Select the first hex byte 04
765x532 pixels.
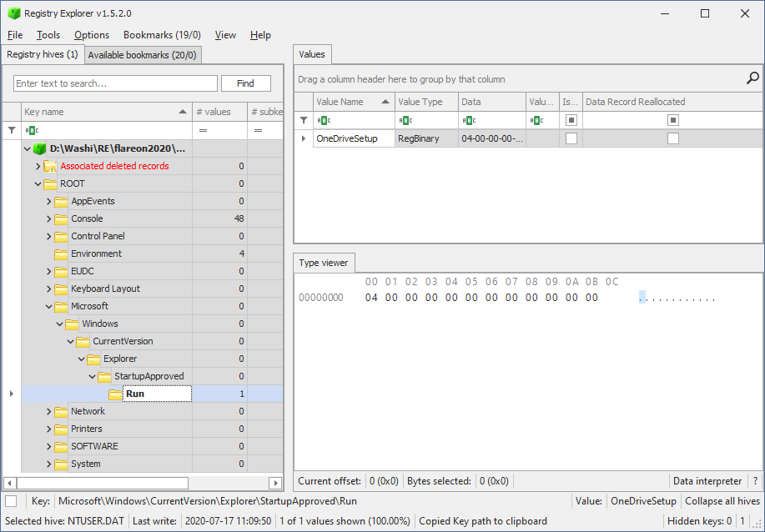coord(371,298)
